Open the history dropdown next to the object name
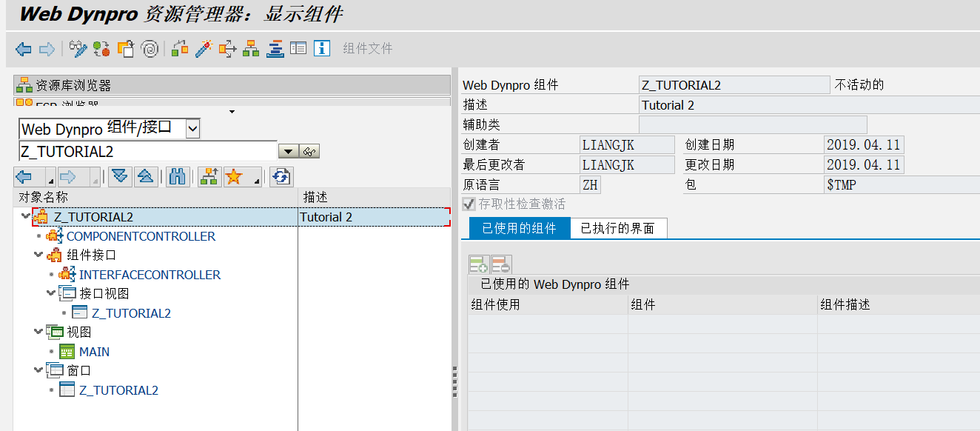Viewport: 980px width, 431px height. tap(288, 152)
